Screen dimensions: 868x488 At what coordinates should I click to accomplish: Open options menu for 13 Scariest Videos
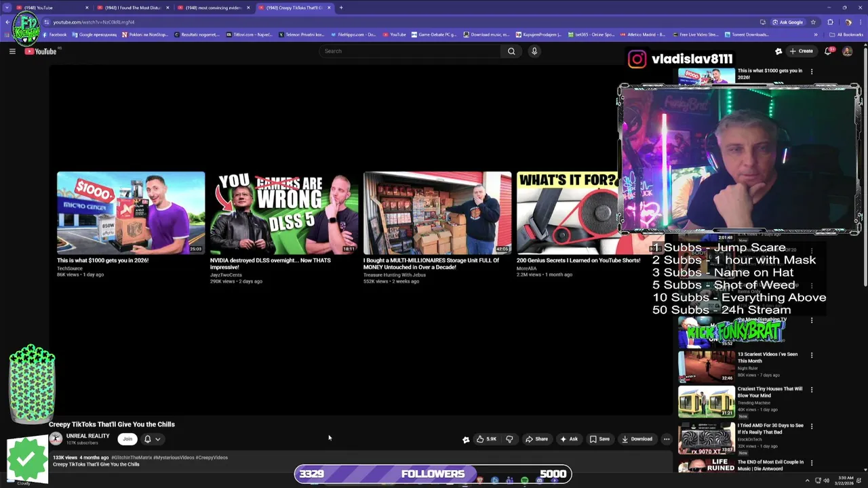pyautogui.click(x=812, y=355)
